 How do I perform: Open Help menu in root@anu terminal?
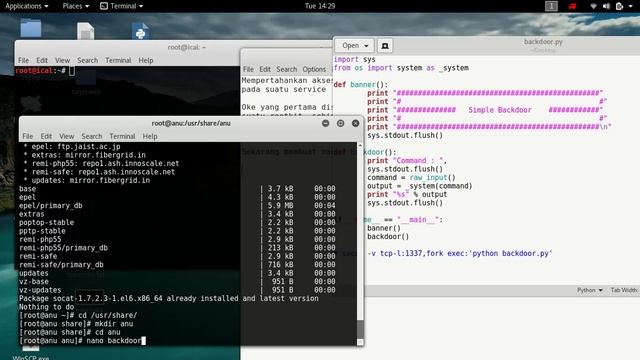point(150,136)
